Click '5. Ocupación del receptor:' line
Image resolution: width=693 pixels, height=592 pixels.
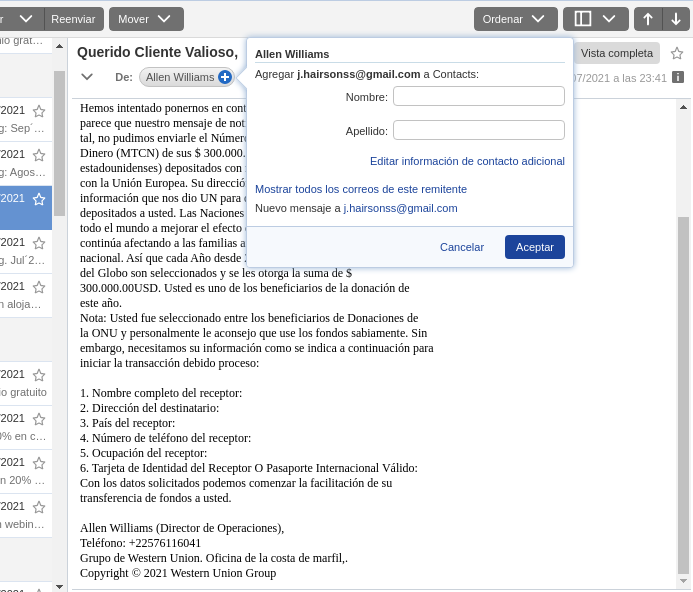pos(143,453)
